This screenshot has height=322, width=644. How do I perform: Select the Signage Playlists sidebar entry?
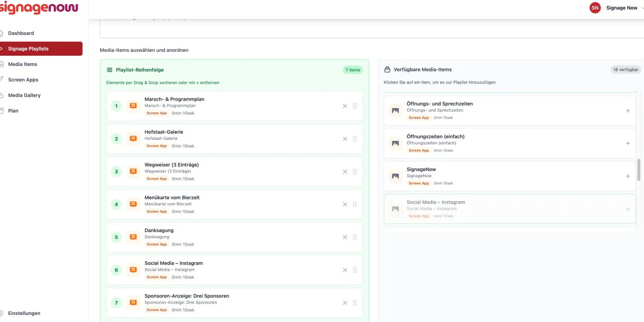(41, 49)
